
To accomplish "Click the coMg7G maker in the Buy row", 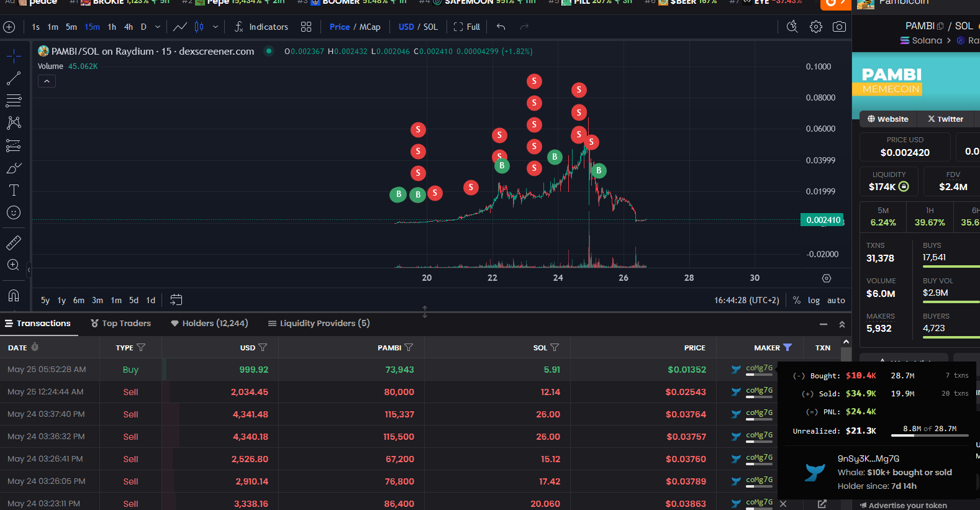I will point(759,368).
